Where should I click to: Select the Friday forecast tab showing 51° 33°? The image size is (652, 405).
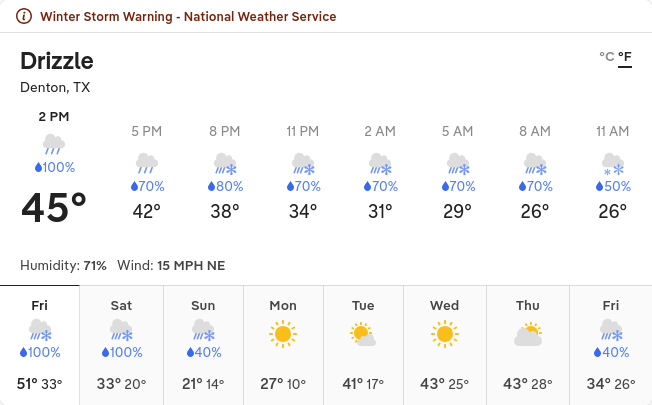[40, 343]
